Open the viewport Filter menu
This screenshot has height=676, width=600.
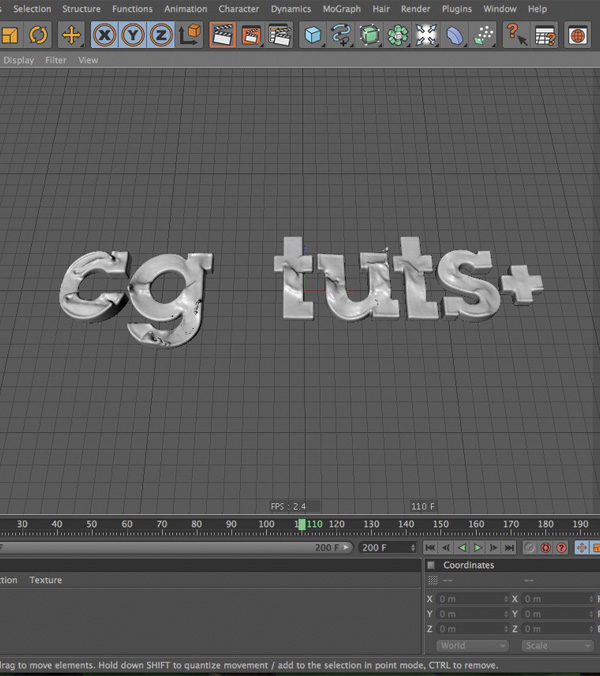click(x=56, y=60)
